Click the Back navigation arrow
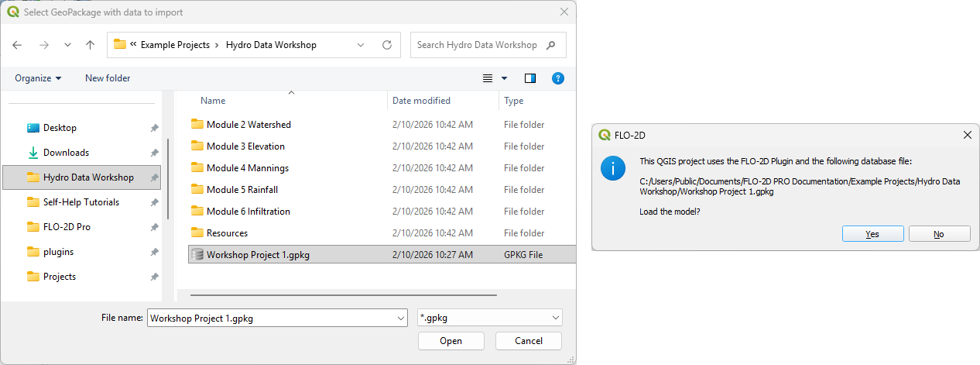The width and height of the screenshot is (980, 365). [18, 45]
